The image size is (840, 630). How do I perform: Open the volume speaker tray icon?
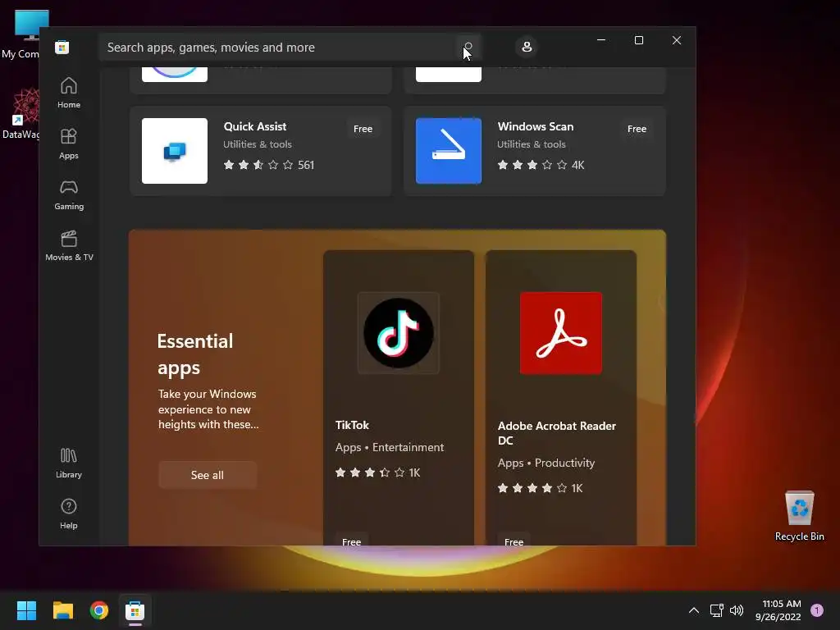pyautogui.click(x=737, y=610)
